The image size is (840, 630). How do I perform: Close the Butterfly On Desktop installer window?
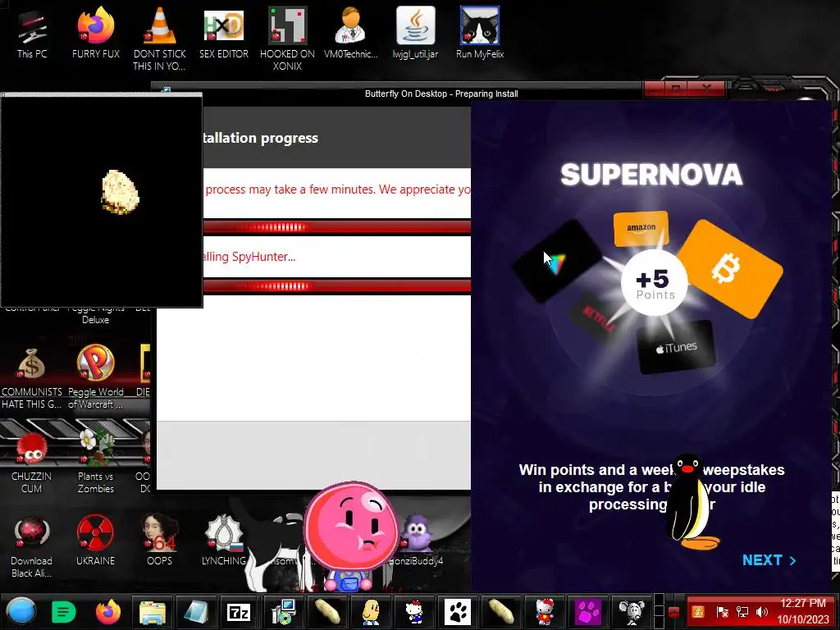(x=708, y=89)
